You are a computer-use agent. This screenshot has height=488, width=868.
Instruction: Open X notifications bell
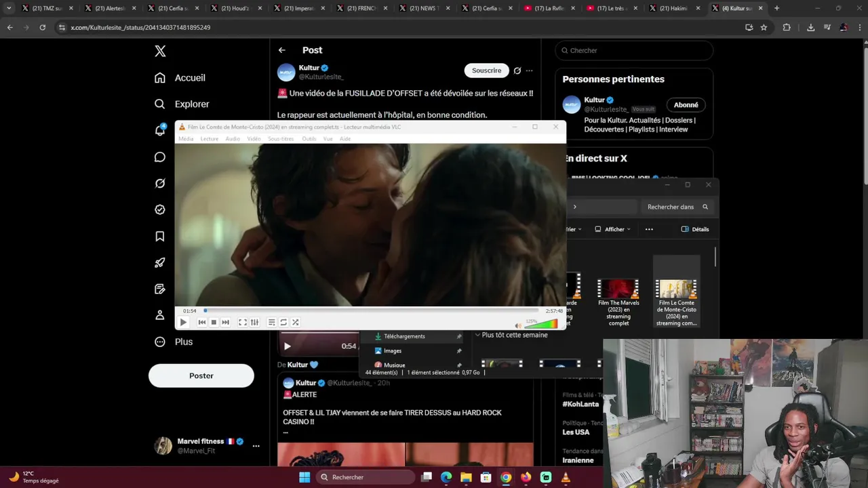(160, 130)
